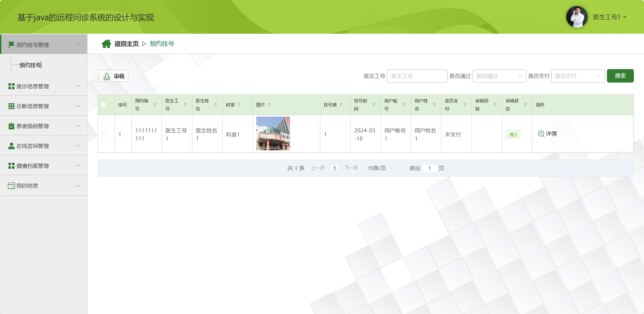644x314 pixels.
Task: Click the 通过 status tag
Action: (513, 134)
